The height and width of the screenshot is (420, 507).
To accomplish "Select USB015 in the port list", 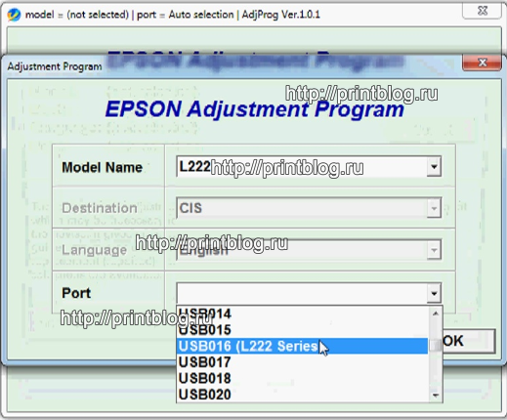I will (303, 330).
